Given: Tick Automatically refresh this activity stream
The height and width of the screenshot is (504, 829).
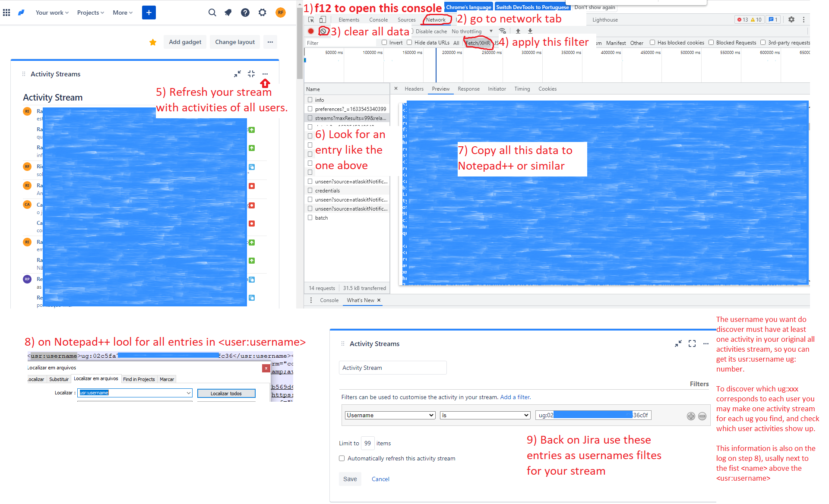Looking at the screenshot, I should click(x=342, y=458).
